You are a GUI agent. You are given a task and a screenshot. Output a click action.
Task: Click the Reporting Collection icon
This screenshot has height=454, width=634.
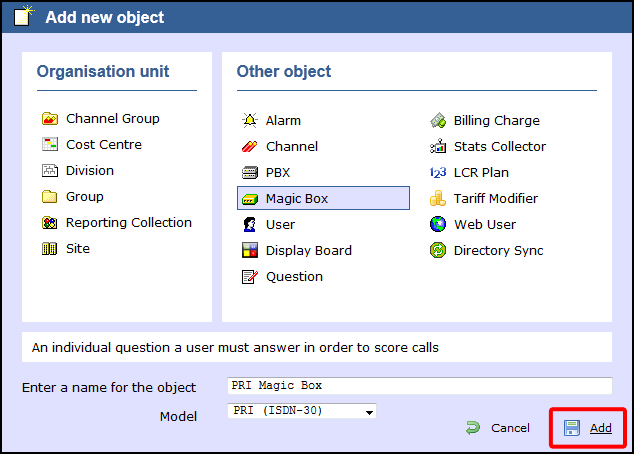coord(50,223)
